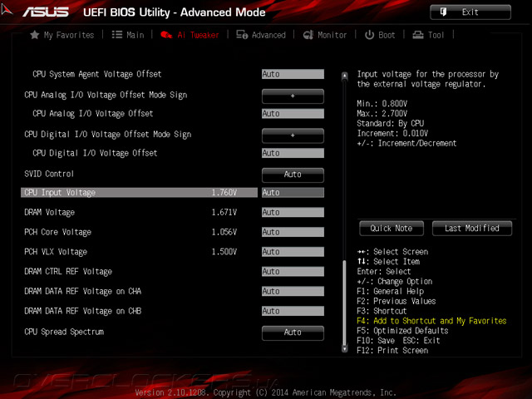Select the PCH VLX Voltage label
This screenshot has width=532, height=399.
pos(56,252)
